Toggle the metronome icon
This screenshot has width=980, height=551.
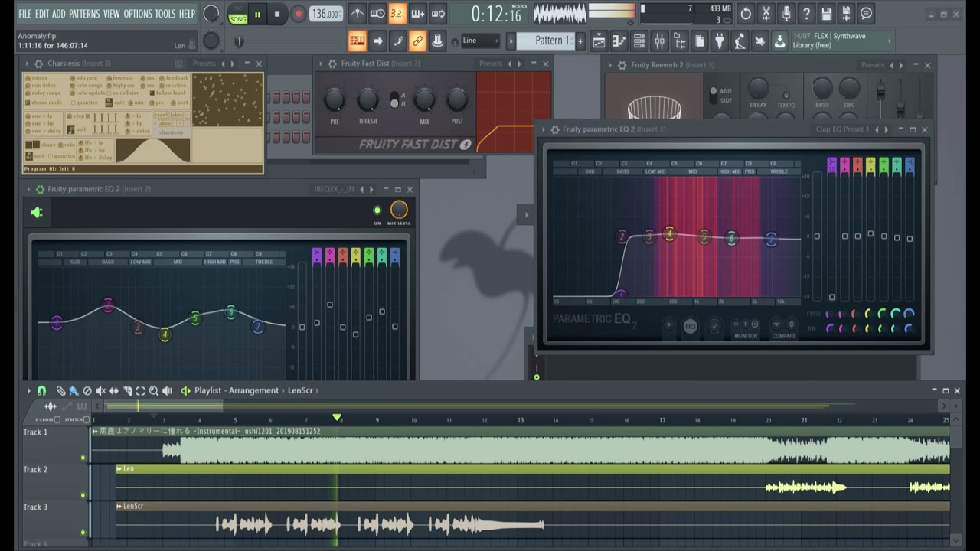point(357,14)
